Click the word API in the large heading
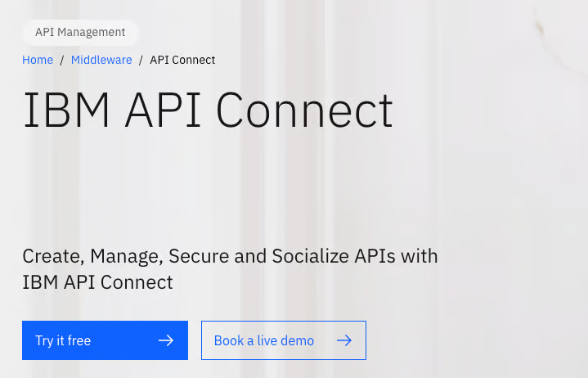The width and height of the screenshot is (588, 378). click(163, 110)
